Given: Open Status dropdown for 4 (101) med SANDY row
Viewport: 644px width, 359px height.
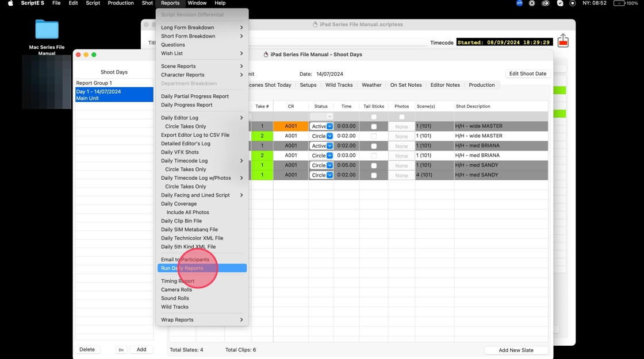Looking at the screenshot, I should click(x=321, y=175).
